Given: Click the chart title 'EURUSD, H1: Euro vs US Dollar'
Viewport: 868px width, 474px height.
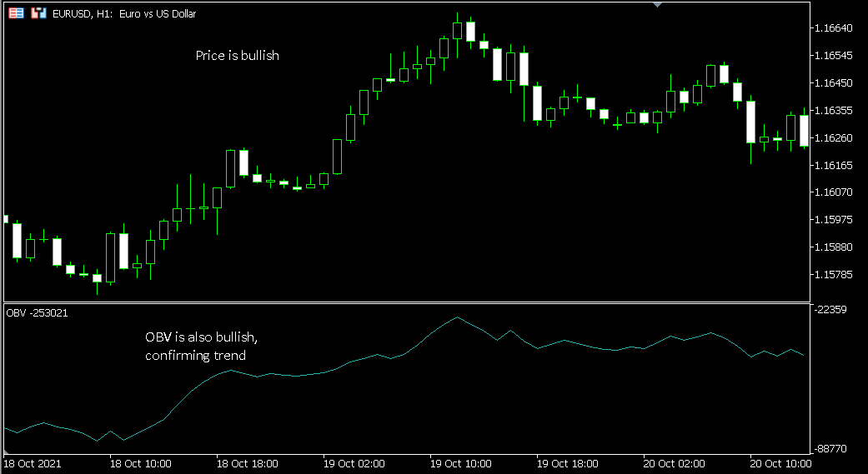Looking at the screenshot, I should pos(124,14).
